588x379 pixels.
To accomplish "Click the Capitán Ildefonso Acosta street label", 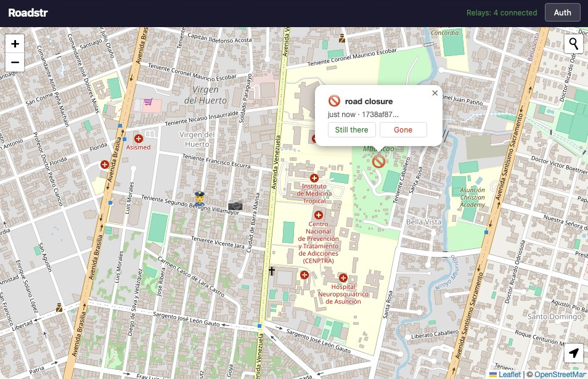I will 219,38.
